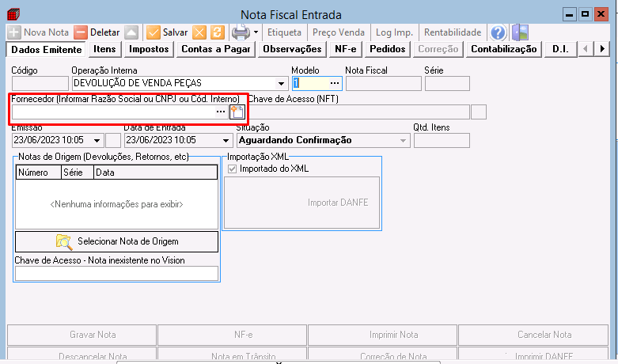Click the exit door icon in toolbar
The height and width of the screenshot is (364, 618).
point(520,32)
